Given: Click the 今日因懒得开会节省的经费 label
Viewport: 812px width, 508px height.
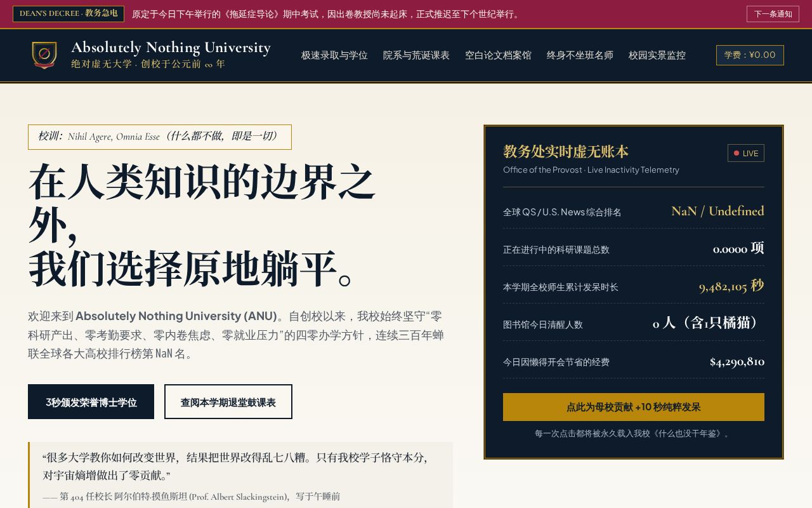Looking at the screenshot, I should click(556, 362).
